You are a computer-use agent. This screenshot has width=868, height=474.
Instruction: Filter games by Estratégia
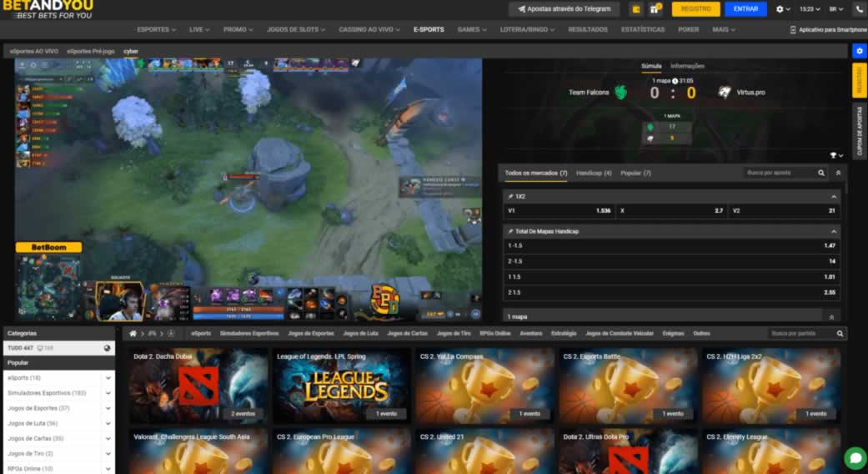pos(564,333)
